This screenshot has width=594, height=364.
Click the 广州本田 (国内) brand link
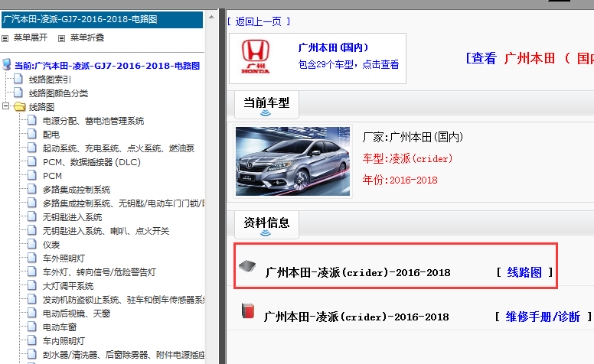(x=333, y=47)
